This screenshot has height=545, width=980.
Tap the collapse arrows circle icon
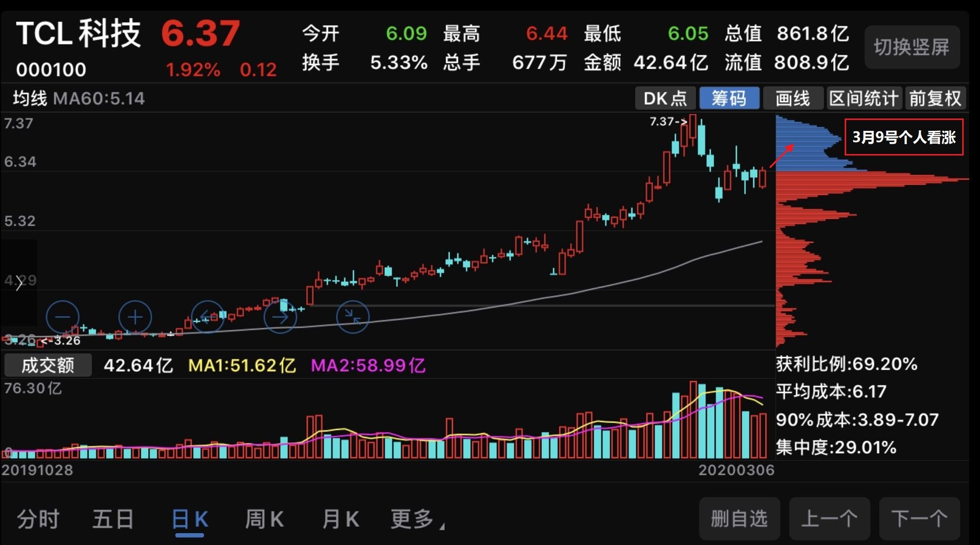coord(353,317)
